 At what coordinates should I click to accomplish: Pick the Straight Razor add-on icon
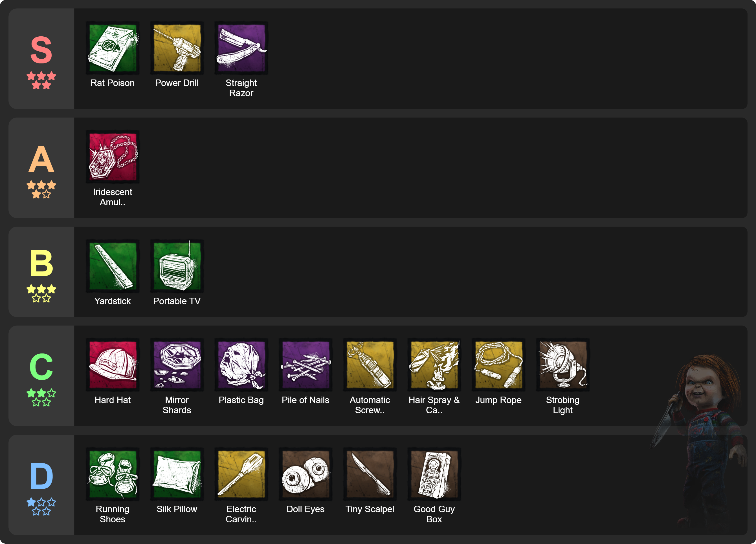241,48
